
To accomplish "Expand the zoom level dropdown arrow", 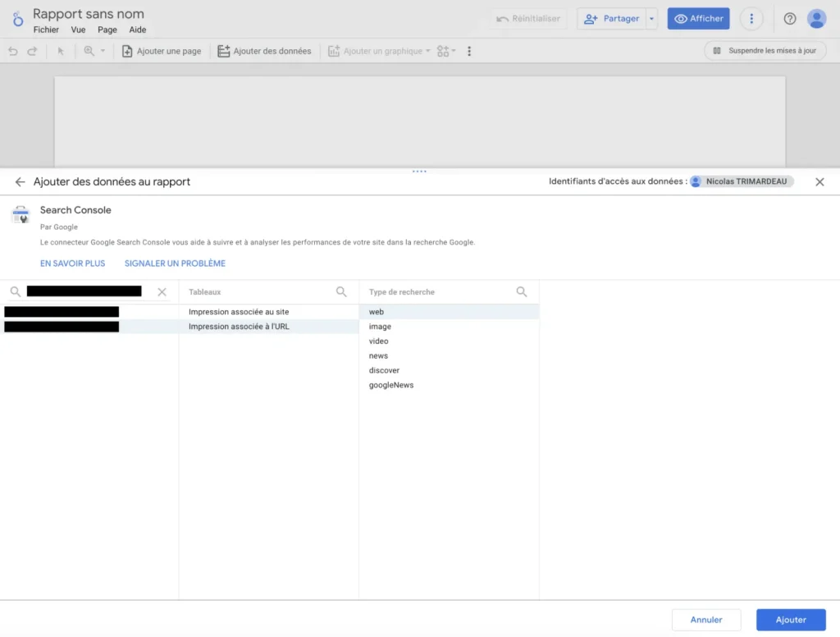I will coord(103,51).
